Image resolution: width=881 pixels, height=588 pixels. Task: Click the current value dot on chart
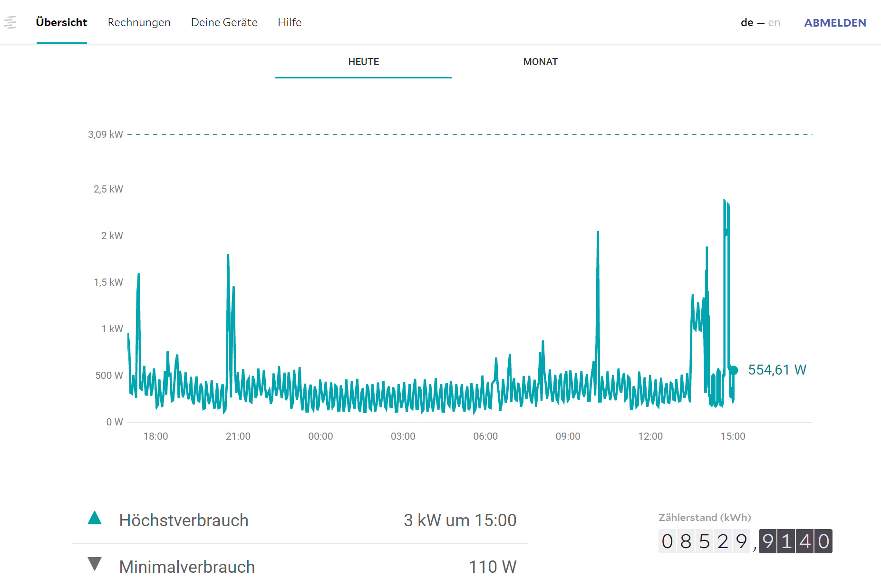(734, 370)
